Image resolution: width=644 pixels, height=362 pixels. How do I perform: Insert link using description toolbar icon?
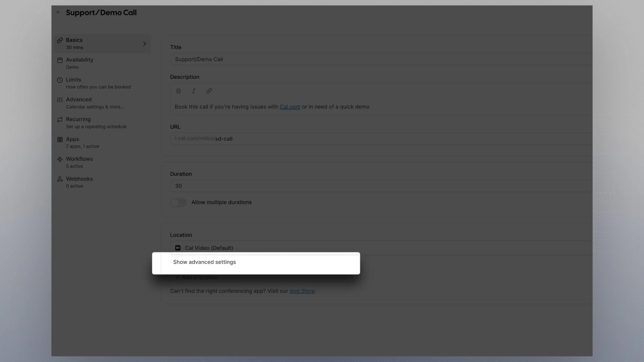click(x=209, y=91)
